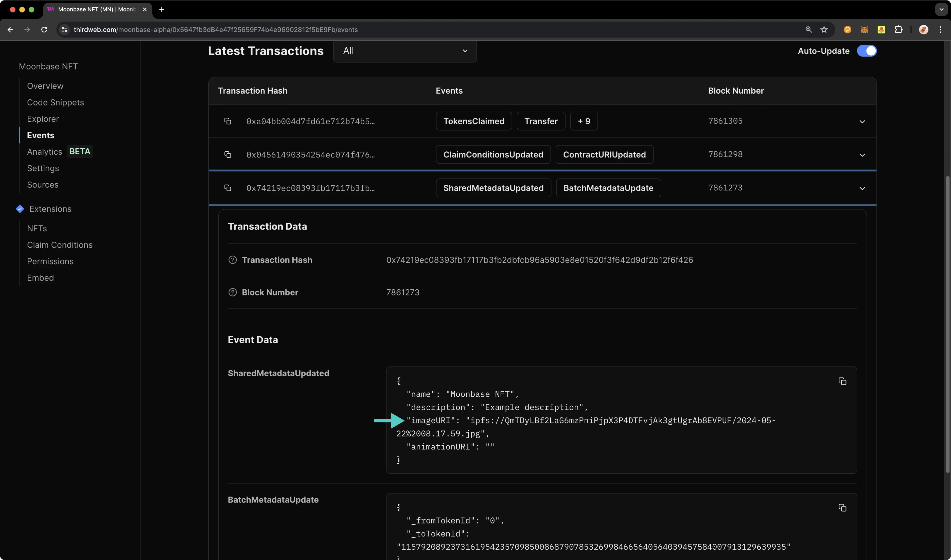Click the thirdweb diamond icon in sidebar

click(19, 209)
